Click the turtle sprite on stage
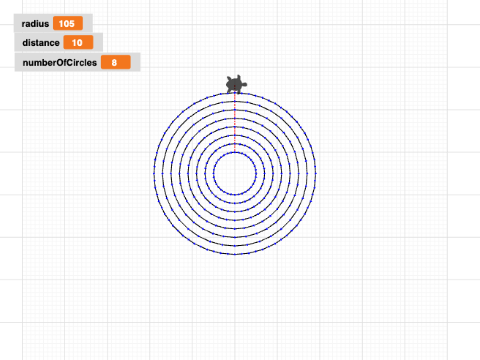 tap(236, 84)
